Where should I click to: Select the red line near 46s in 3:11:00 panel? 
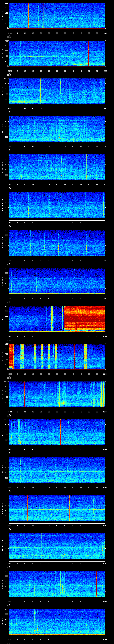(x=83, y=394)
